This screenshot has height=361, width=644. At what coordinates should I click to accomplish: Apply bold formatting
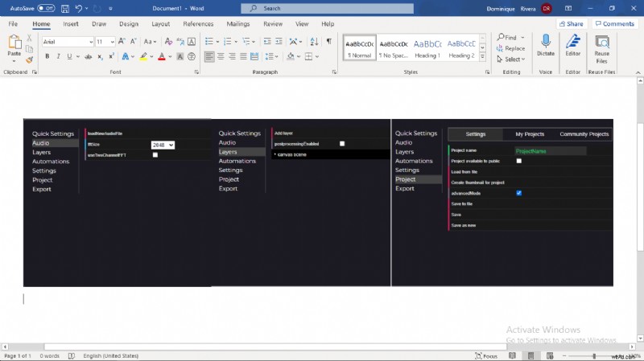click(47, 56)
